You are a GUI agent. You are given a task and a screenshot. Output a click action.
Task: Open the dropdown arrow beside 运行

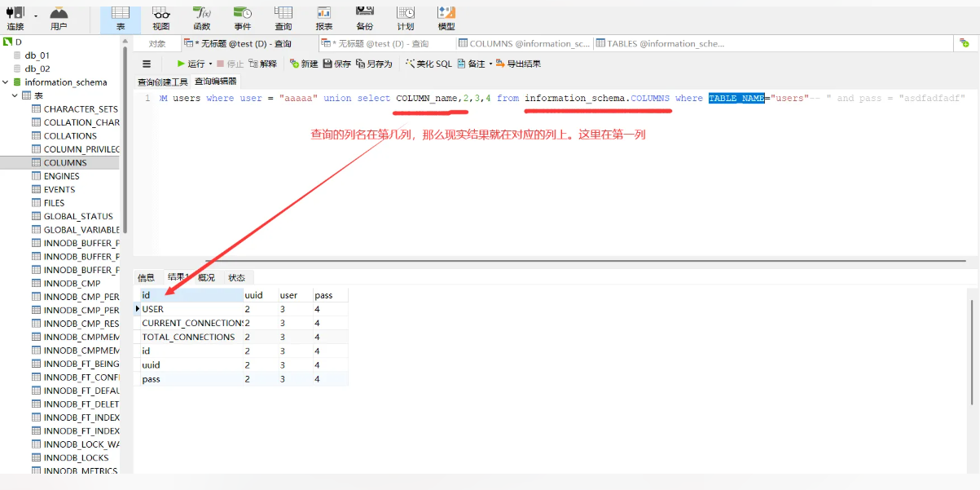(210, 64)
